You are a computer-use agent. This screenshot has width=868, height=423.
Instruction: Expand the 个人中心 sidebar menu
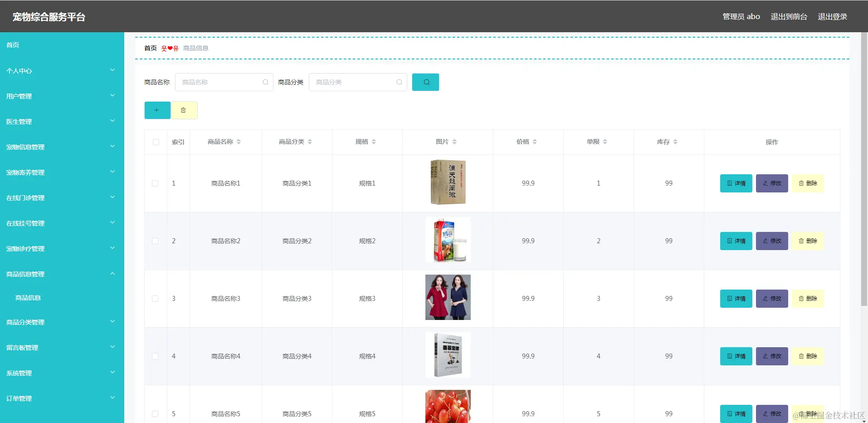click(x=62, y=70)
